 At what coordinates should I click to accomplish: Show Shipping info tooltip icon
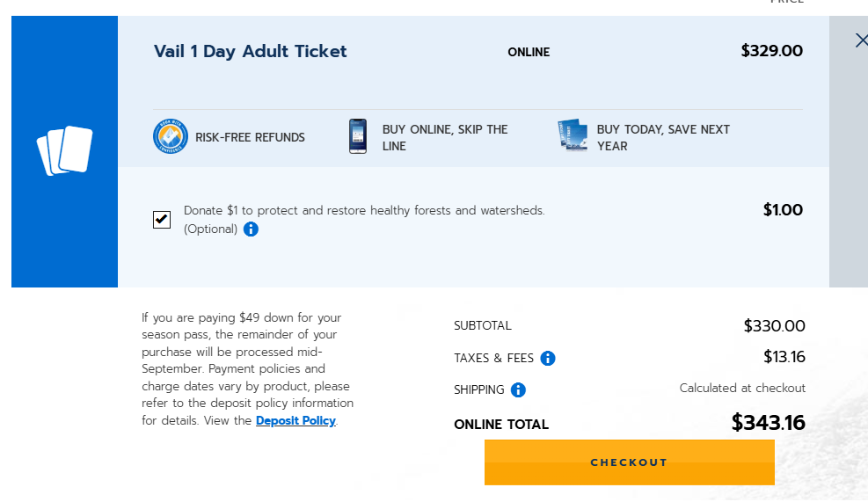pos(518,390)
